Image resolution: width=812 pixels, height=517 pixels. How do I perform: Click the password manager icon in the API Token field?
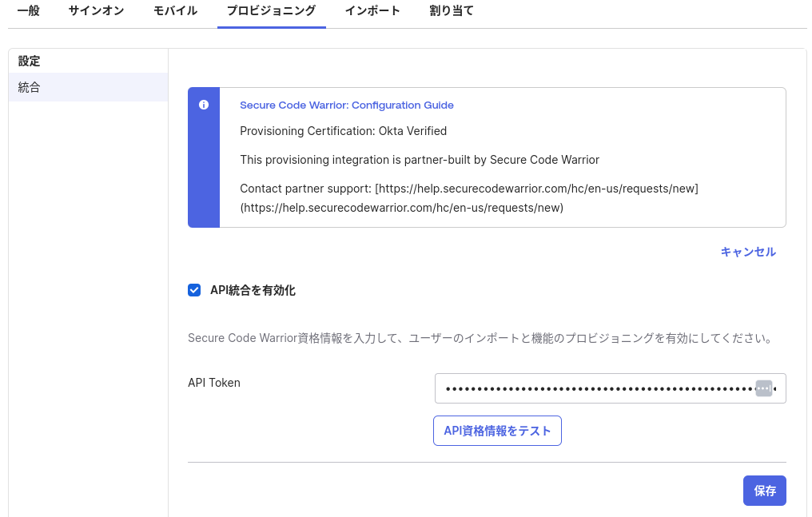pos(764,388)
